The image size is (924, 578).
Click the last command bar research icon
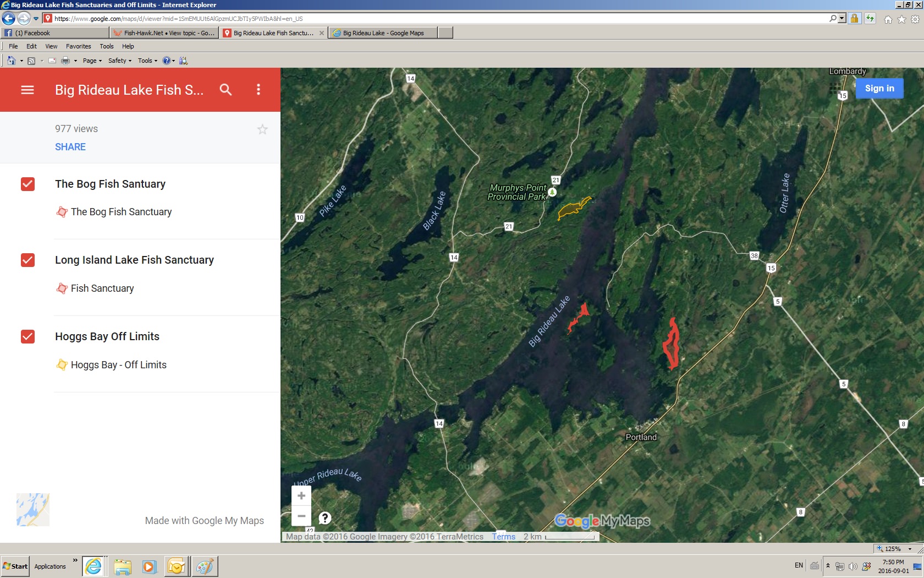183,61
